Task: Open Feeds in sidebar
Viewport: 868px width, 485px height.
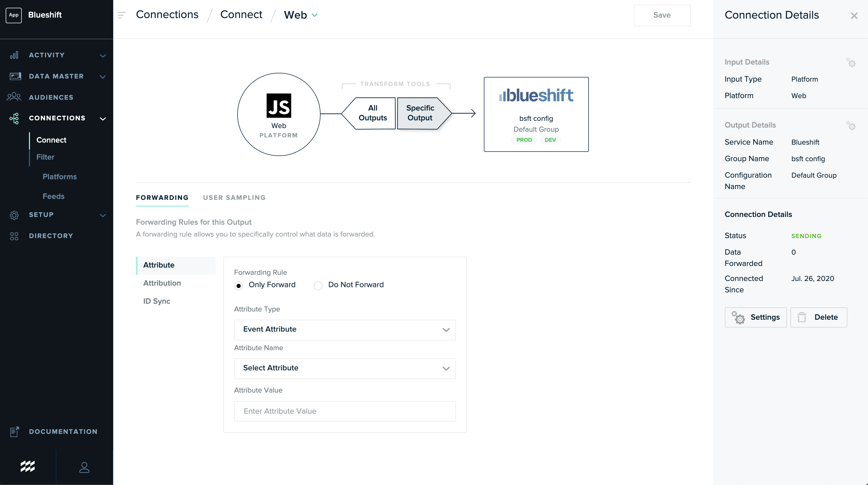Action: pyautogui.click(x=53, y=196)
